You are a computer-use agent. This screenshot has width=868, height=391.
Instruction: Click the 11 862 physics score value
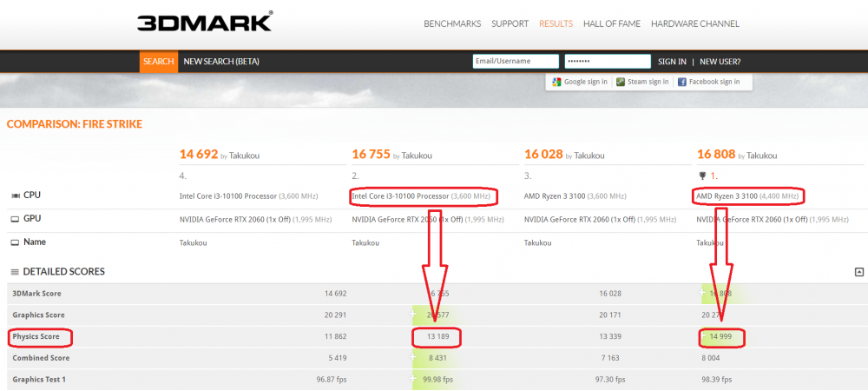(335, 337)
